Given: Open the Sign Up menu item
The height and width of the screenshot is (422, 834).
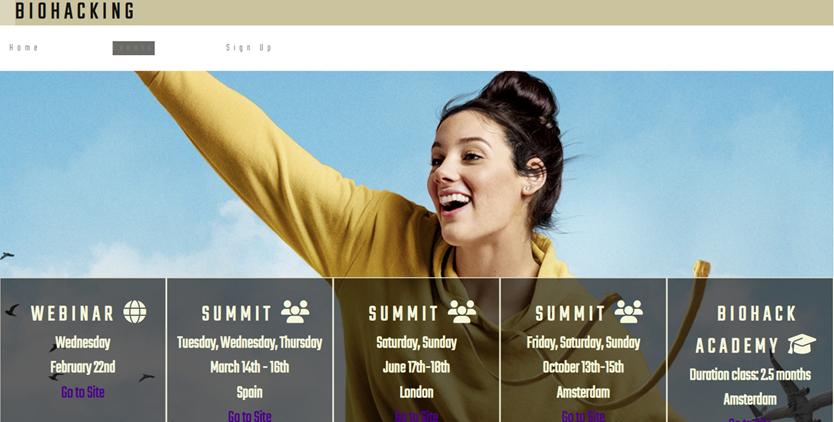Looking at the screenshot, I should (x=249, y=48).
